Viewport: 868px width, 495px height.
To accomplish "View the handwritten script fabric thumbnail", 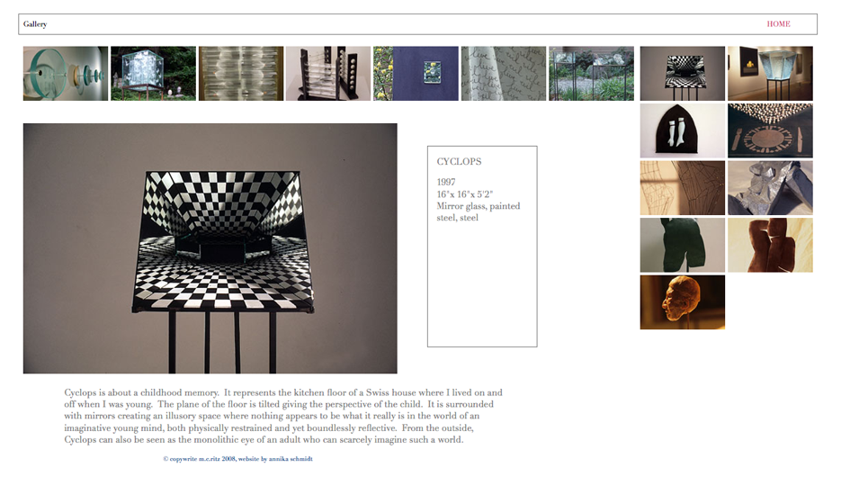I will [503, 74].
